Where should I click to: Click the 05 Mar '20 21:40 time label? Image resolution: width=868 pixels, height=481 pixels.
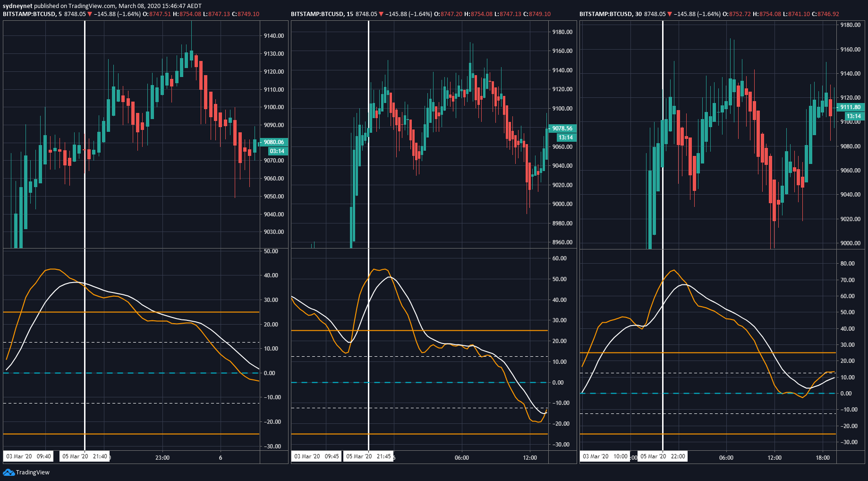coord(85,456)
